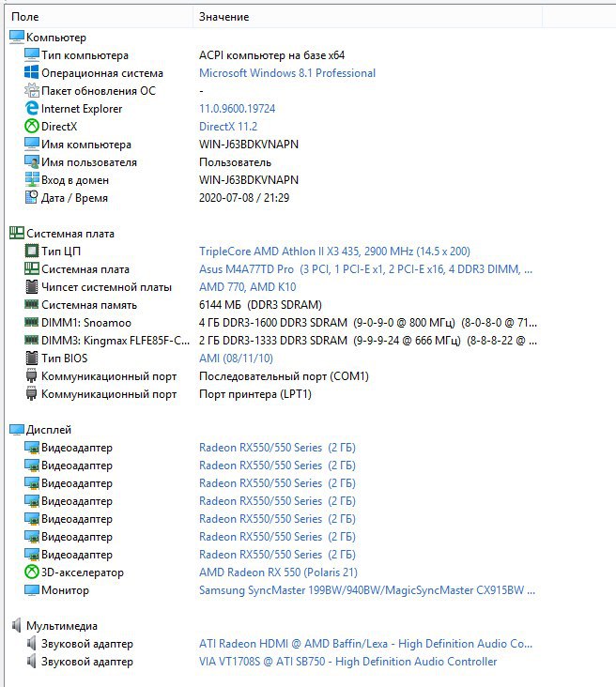
Task: Select the Тип BIOS field label
Action: (x=65, y=359)
